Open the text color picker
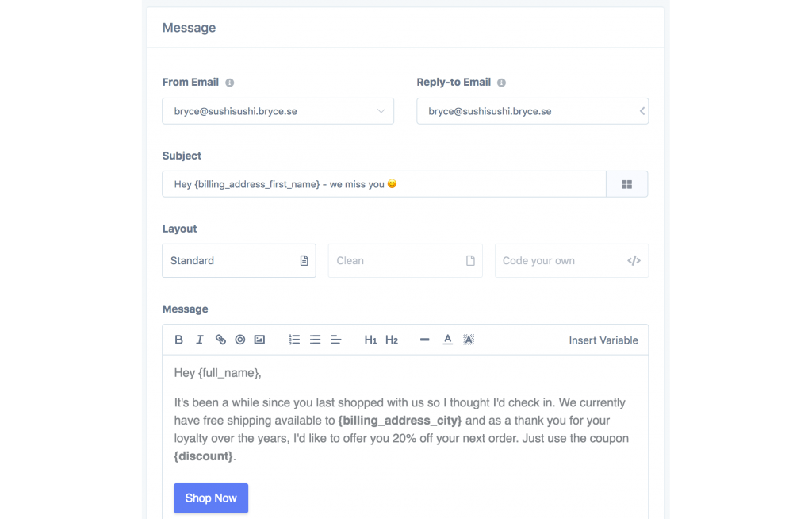 (447, 339)
